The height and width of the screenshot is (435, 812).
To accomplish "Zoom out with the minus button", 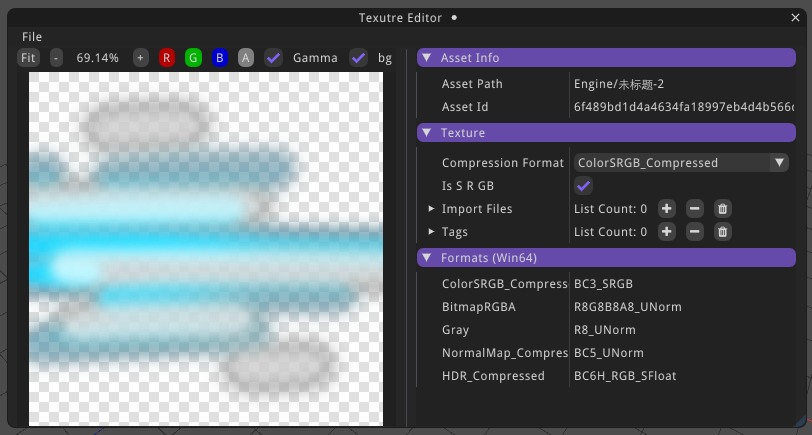I will (x=56, y=57).
